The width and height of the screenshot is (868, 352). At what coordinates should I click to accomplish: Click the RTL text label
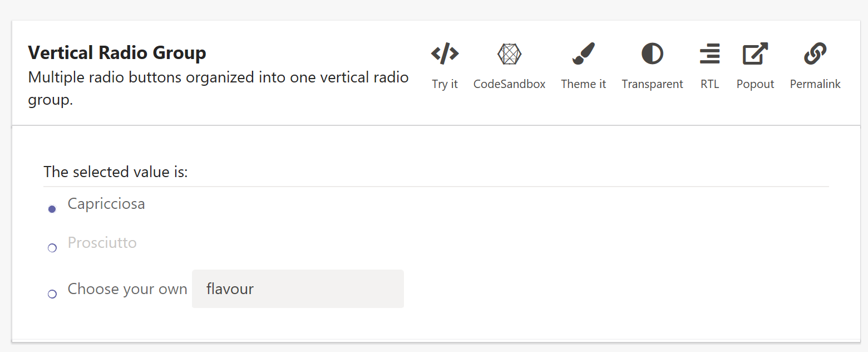(x=709, y=84)
